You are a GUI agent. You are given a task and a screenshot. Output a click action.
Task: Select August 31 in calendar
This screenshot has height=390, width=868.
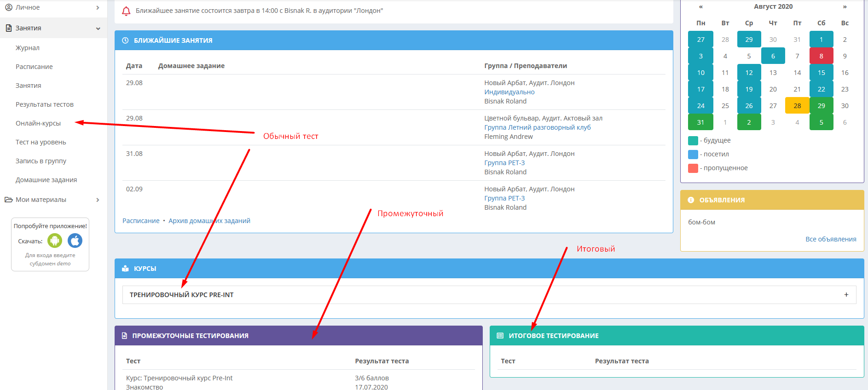[700, 122]
